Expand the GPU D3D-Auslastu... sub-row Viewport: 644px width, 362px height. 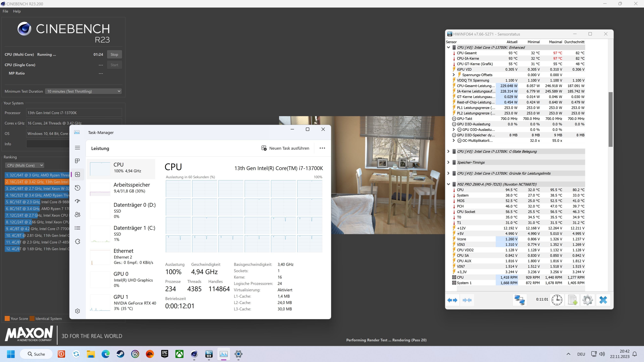coord(454,129)
